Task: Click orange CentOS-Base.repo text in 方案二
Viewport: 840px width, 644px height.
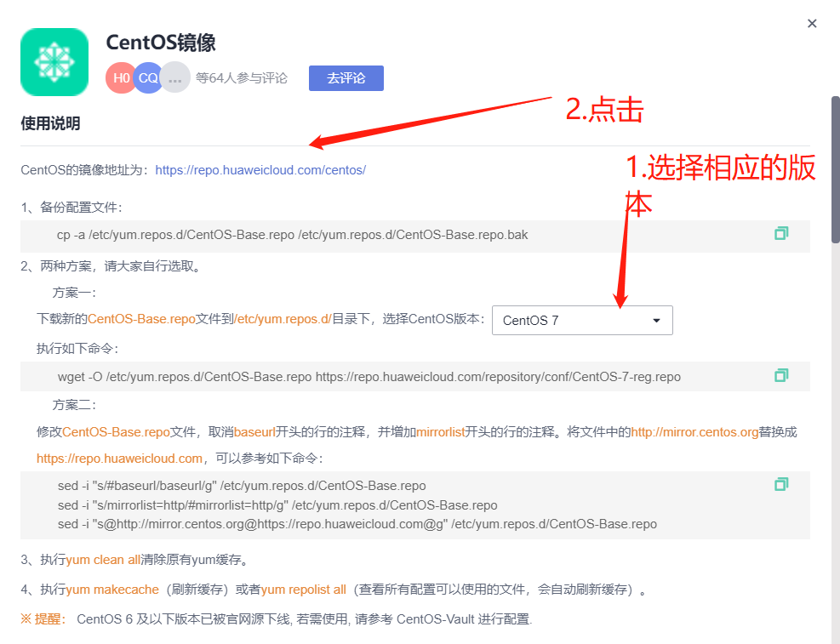Action: pos(116,432)
